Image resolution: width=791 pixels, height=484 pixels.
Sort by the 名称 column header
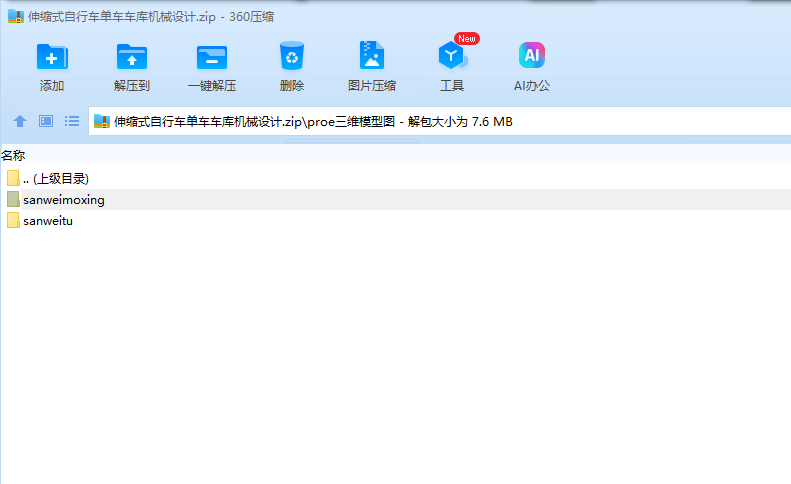pos(13,155)
